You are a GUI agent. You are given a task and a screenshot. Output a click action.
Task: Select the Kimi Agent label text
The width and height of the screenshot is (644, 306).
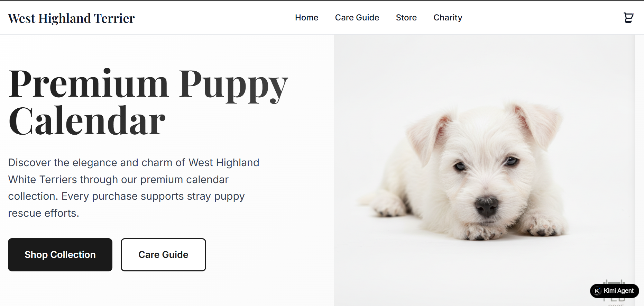pos(619,291)
